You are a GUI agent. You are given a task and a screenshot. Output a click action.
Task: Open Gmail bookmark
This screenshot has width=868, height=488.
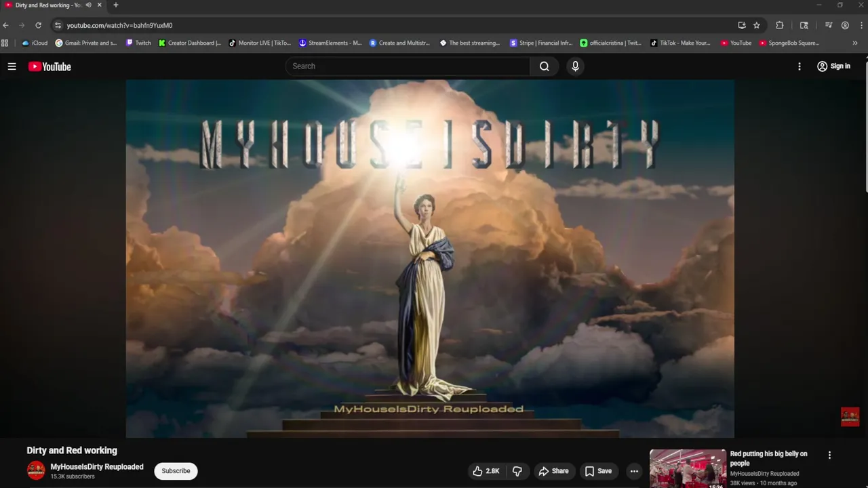tap(86, 43)
